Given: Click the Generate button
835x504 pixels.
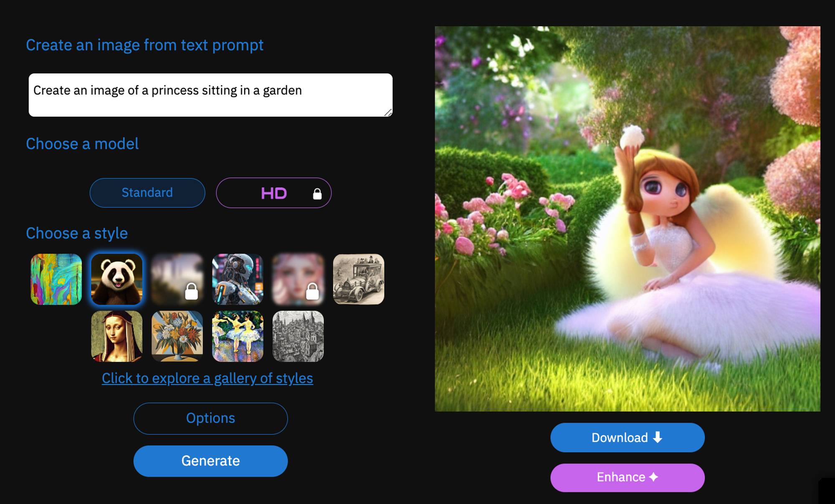Looking at the screenshot, I should point(210,461).
